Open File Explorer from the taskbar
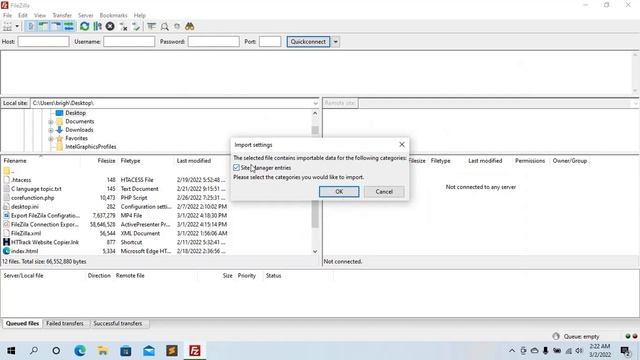The image size is (640, 360). tap(102, 351)
